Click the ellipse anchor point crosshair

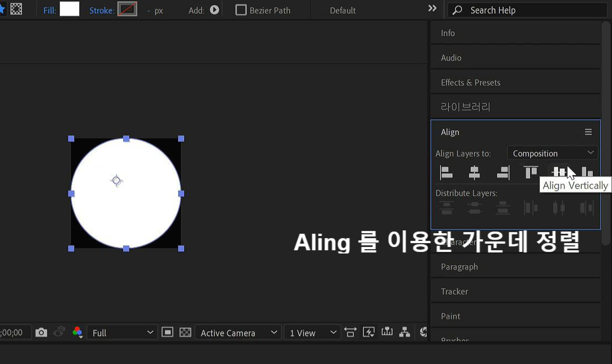point(117,180)
